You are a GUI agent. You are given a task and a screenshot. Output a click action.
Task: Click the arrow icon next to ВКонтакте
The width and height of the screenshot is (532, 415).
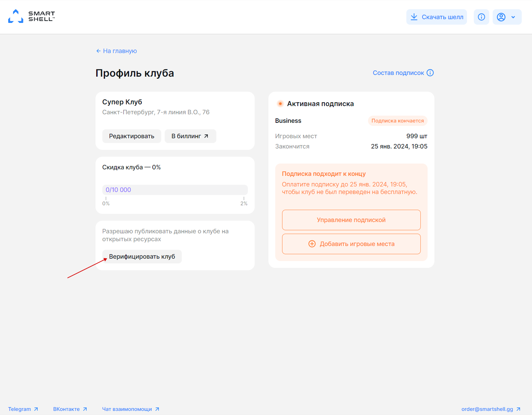point(85,409)
